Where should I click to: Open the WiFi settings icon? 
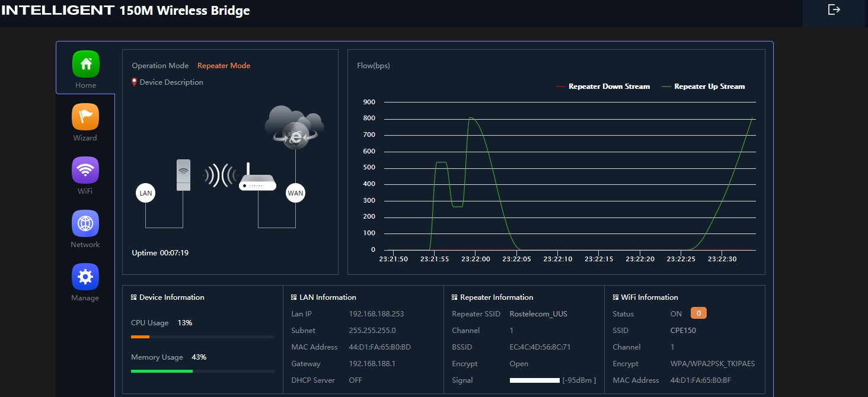(x=85, y=170)
